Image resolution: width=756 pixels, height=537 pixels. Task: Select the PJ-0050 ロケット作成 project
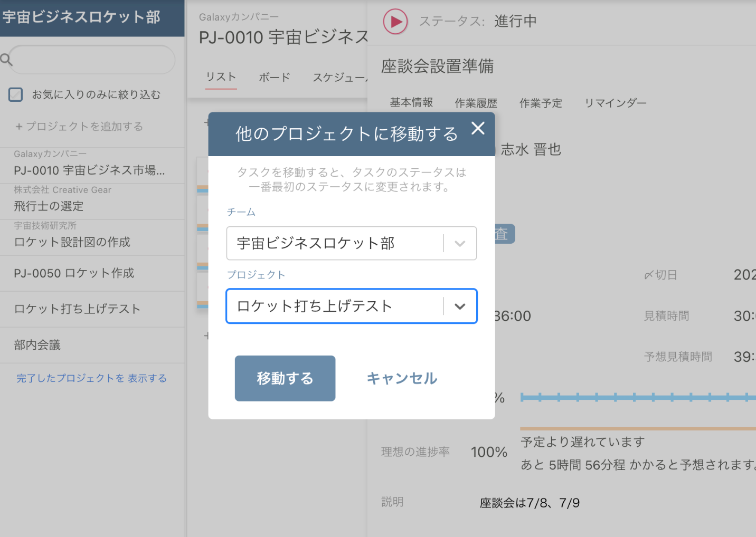click(x=74, y=273)
